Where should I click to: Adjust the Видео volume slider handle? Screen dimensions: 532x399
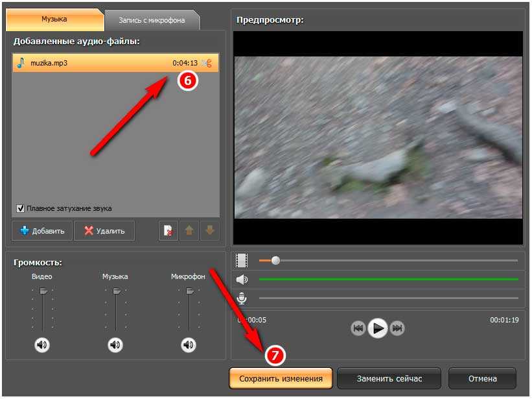tap(43, 291)
